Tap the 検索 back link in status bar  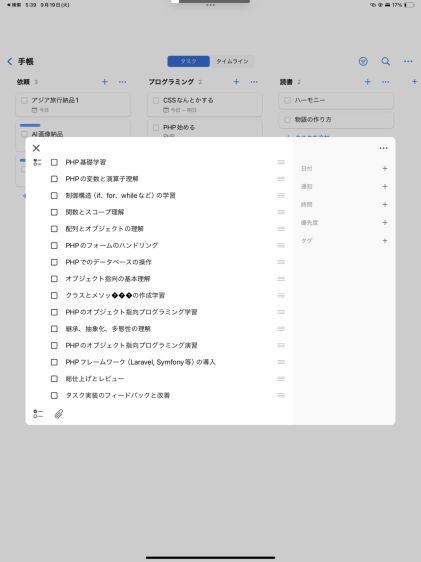tap(14, 5)
